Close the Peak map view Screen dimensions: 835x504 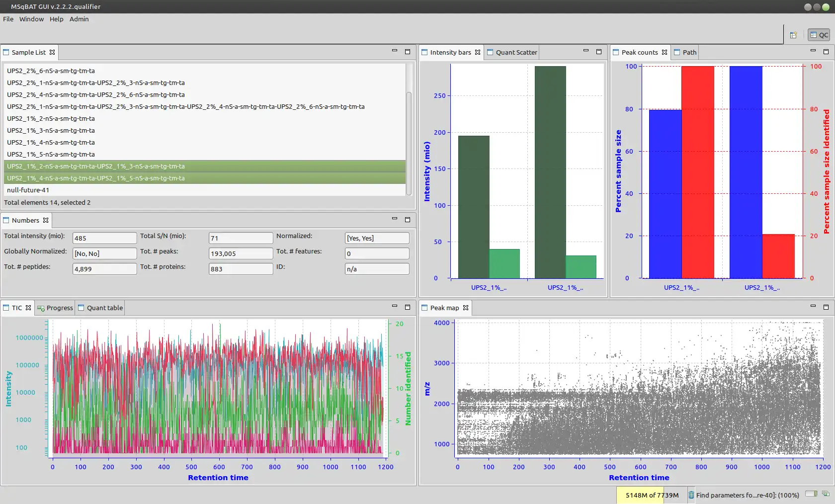(x=466, y=308)
